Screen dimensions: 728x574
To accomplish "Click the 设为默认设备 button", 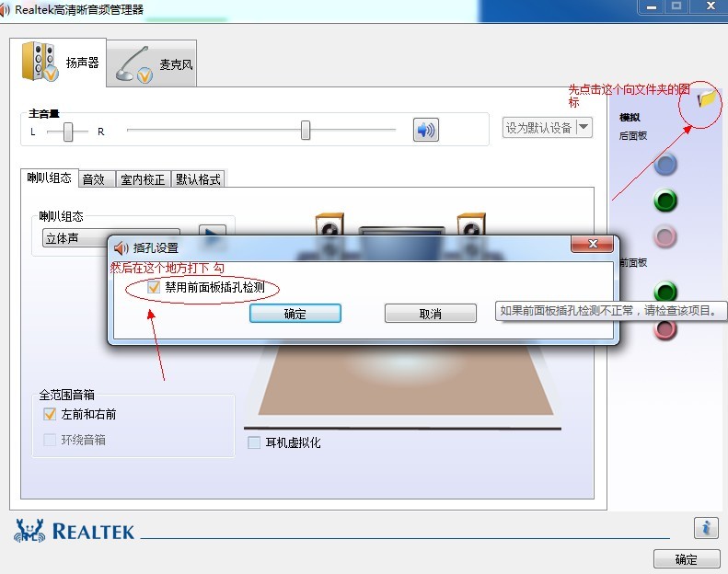I will pos(539,127).
